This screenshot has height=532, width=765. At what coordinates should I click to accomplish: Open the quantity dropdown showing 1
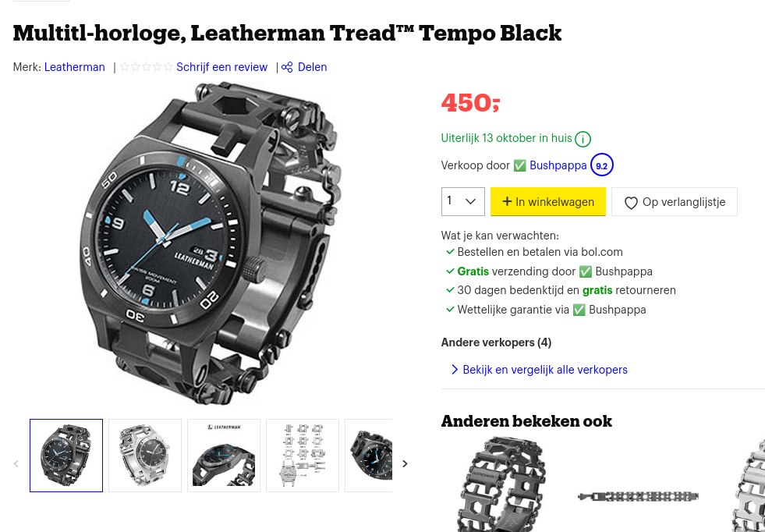pyautogui.click(x=462, y=201)
